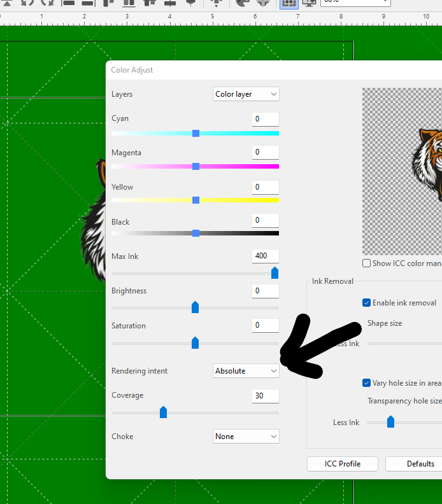Click the monitor preview toolbar icon

click(309, 3)
